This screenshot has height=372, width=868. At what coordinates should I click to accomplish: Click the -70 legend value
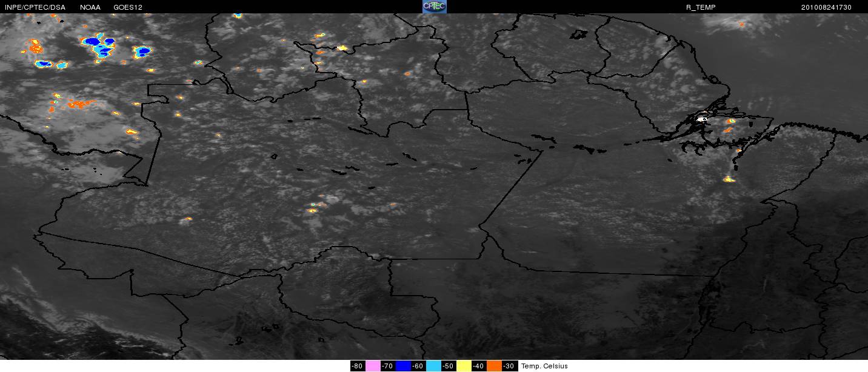(388, 366)
